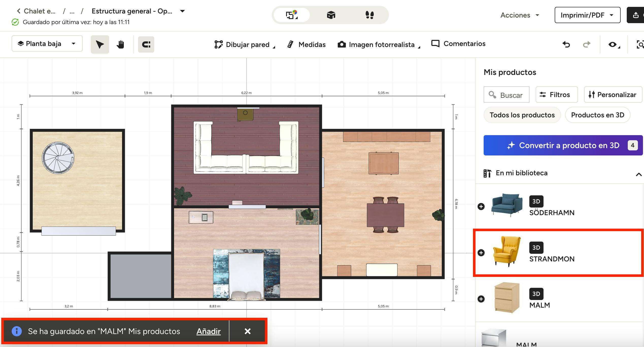Select the Productos en 3D tab
Image resolution: width=644 pixels, height=347 pixels.
(x=598, y=115)
